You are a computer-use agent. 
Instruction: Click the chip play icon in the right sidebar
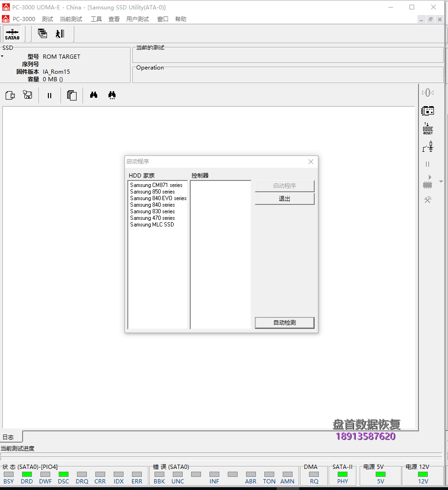[428, 182]
